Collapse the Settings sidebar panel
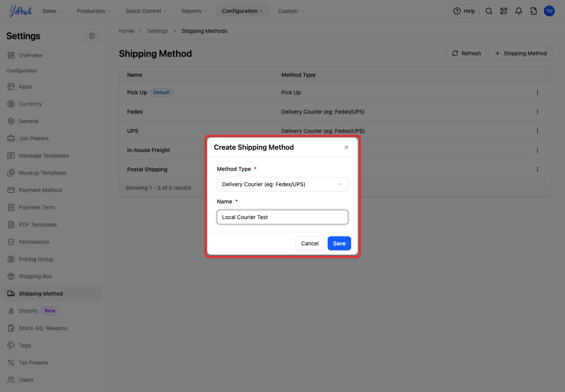The width and height of the screenshot is (565, 392). click(x=92, y=36)
